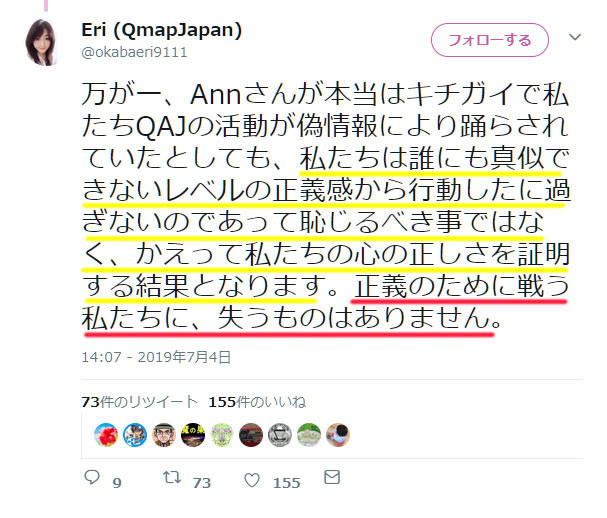The width and height of the screenshot is (607, 518).
Task: Click the フォローする follow button
Action: point(490,40)
